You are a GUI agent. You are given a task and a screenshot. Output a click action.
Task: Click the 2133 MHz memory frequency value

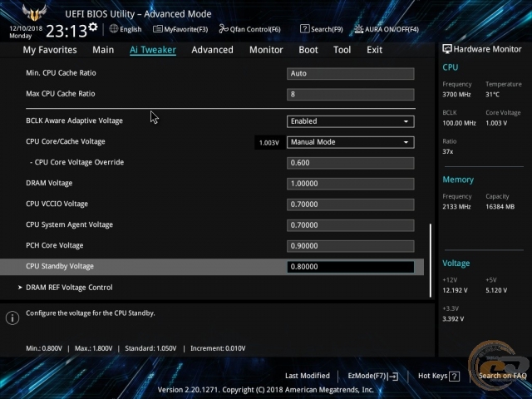(x=456, y=206)
